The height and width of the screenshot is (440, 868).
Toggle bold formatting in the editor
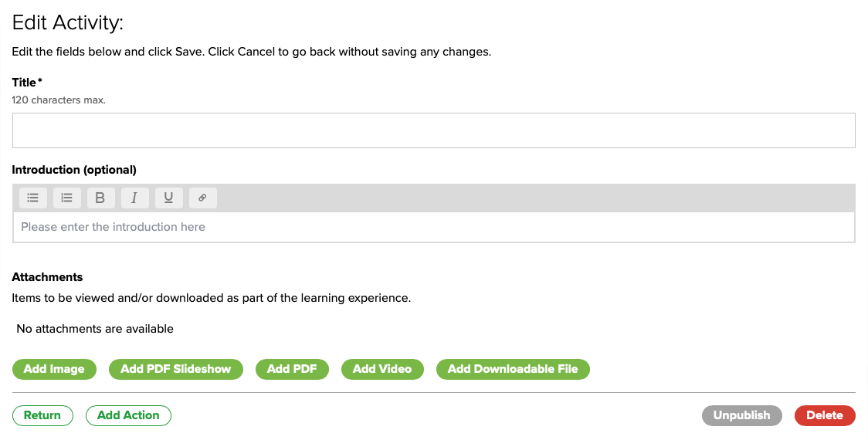pos(100,198)
